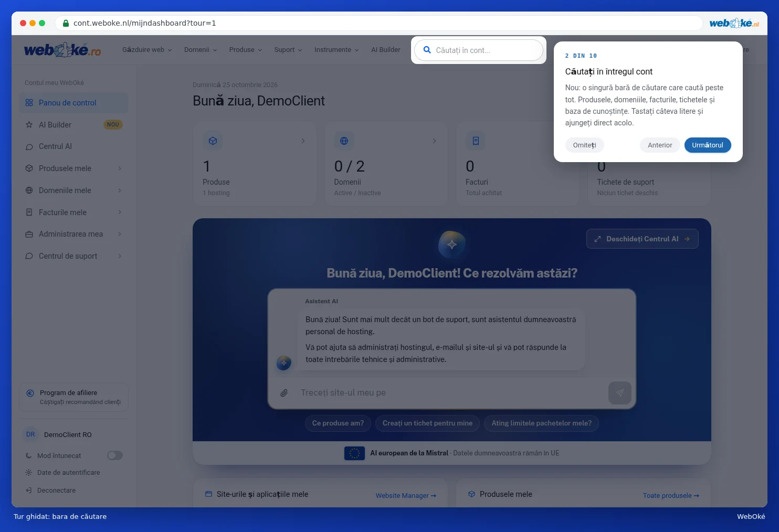The width and height of the screenshot is (779, 532).
Task: Click the Program de afiliere euro icon
Action: click(30, 393)
